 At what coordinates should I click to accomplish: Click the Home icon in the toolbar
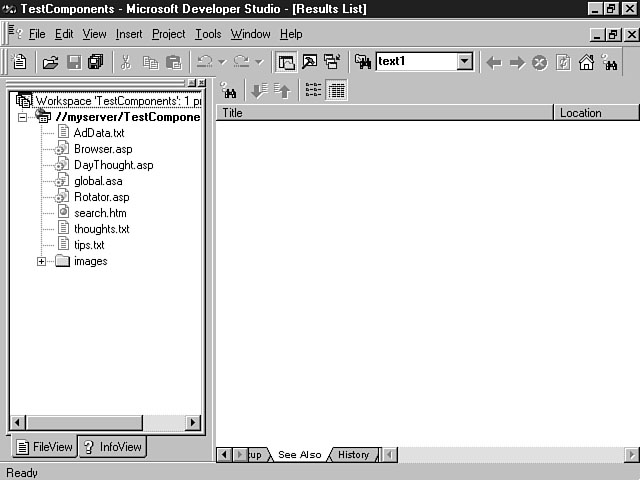586,62
